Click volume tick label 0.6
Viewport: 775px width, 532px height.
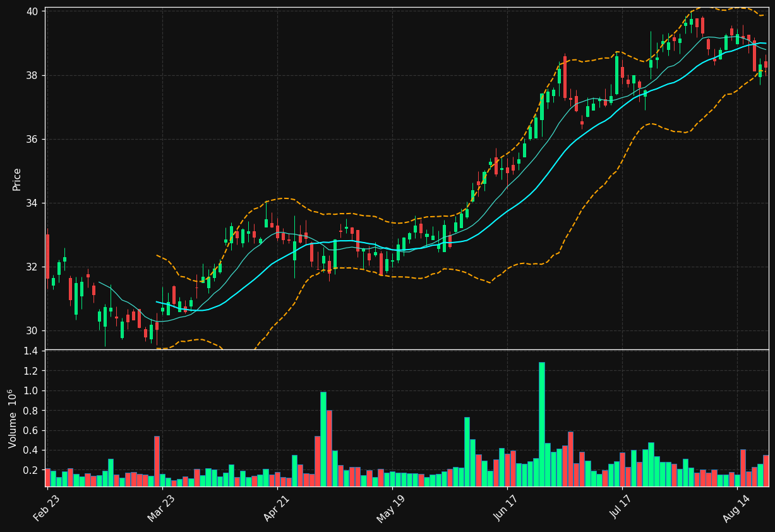coord(32,430)
